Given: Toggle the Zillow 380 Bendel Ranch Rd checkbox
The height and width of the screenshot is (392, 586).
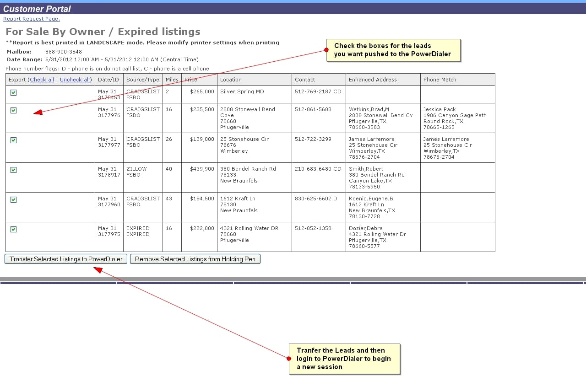Looking at the screenshot, I should coord(13,170).
